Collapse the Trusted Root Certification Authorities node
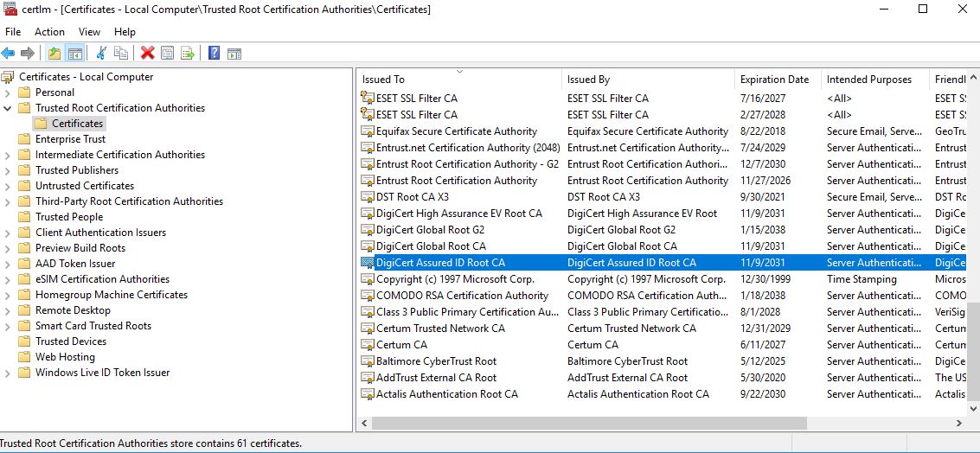980x453 pixels. point(8,108)
